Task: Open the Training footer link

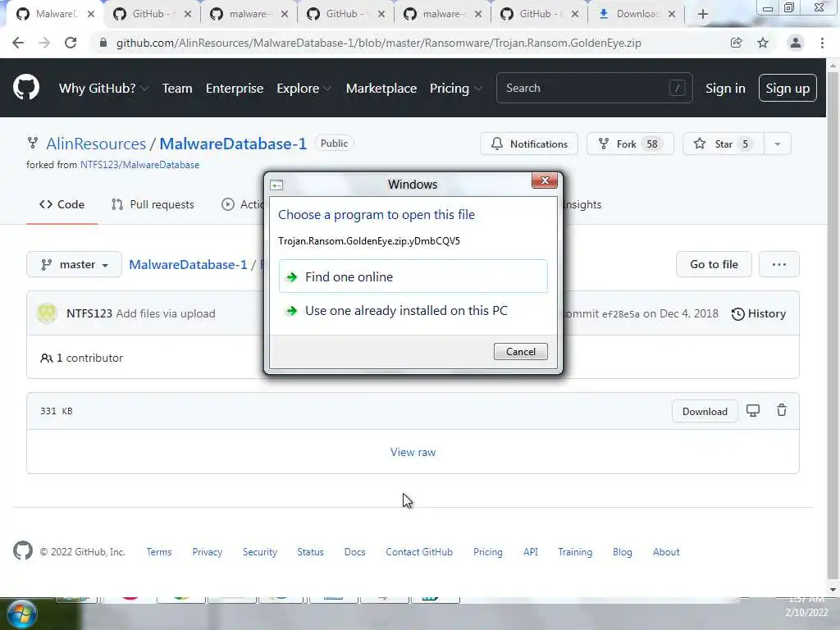Action: coord(575,552)
